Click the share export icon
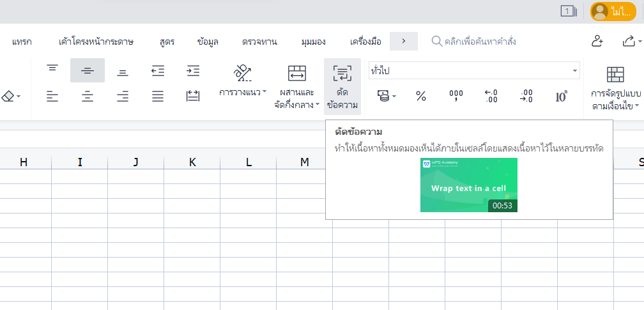This screenshot has width=644, height=310. pos(629,41)
